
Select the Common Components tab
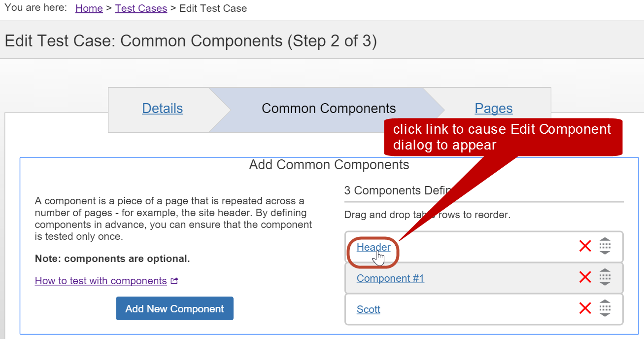click(x=329, y=108)
